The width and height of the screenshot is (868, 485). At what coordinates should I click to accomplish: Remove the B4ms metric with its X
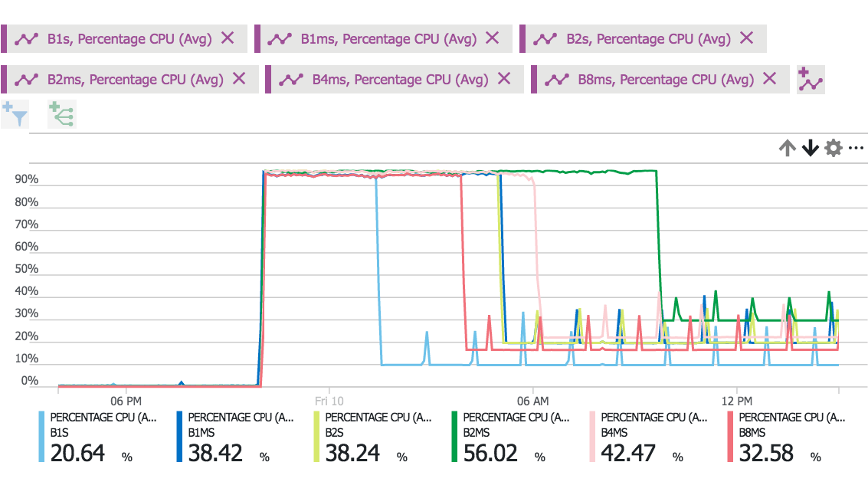(x=503, y=79)
